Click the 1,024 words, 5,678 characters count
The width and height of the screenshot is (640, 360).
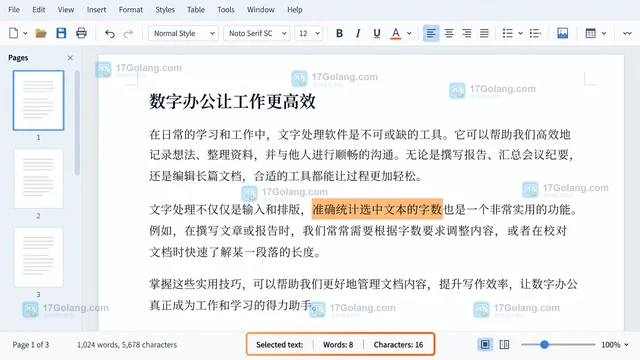coord(127,345)
